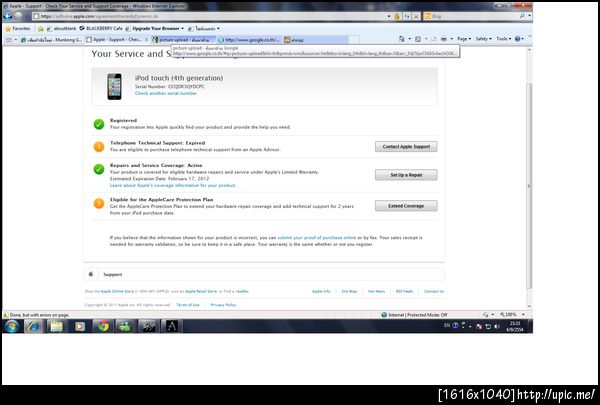600x405 pixels.
Task: Switch to the Munkong G... tab
Action: click(51, 39)
